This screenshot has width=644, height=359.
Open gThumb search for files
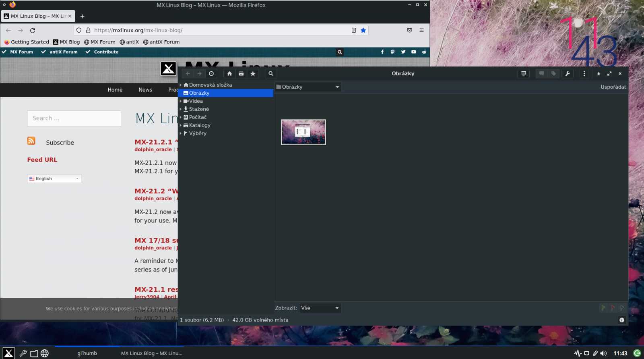[271, 74]
